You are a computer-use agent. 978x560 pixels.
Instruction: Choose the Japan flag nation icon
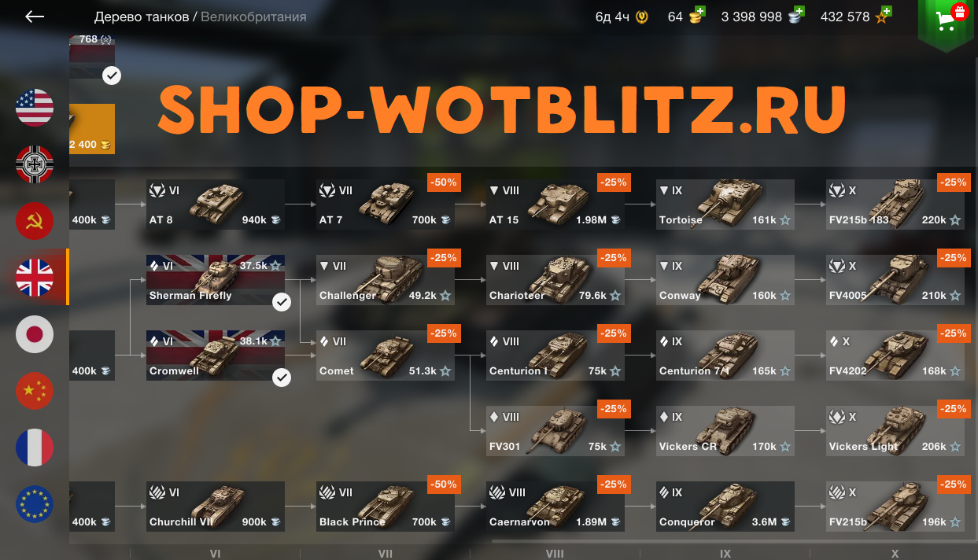35,334
